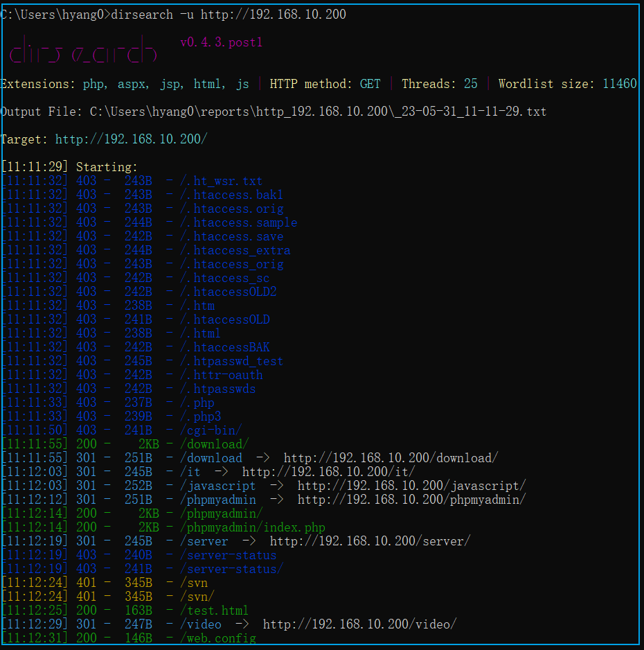Click the Starting: line at 11:11:29
Image resolution: width=644 pixels, height=650 pixels.
(69, 166)
